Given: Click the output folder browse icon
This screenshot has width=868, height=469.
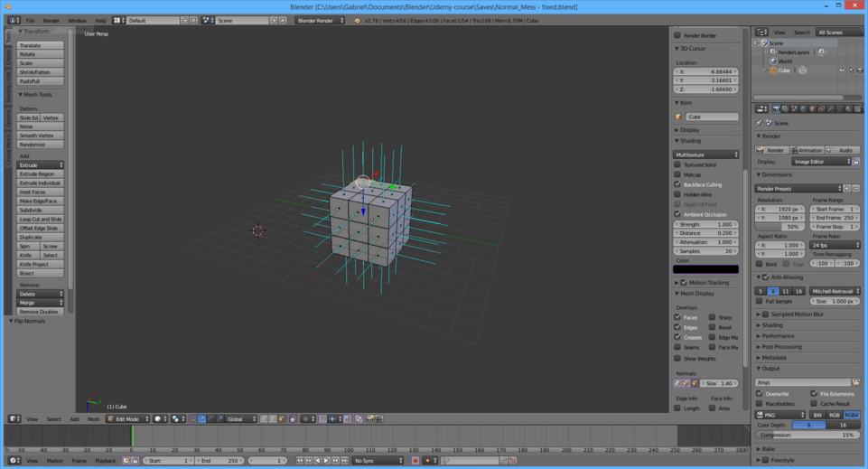Looking at the screenshot, I should click(x=855, y=382).
